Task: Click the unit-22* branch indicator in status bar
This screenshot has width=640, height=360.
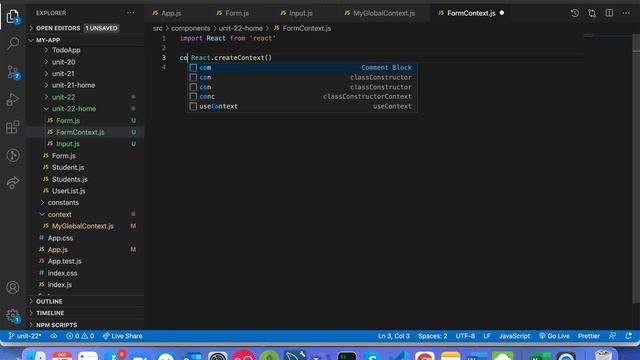Action: click(25, 336)
